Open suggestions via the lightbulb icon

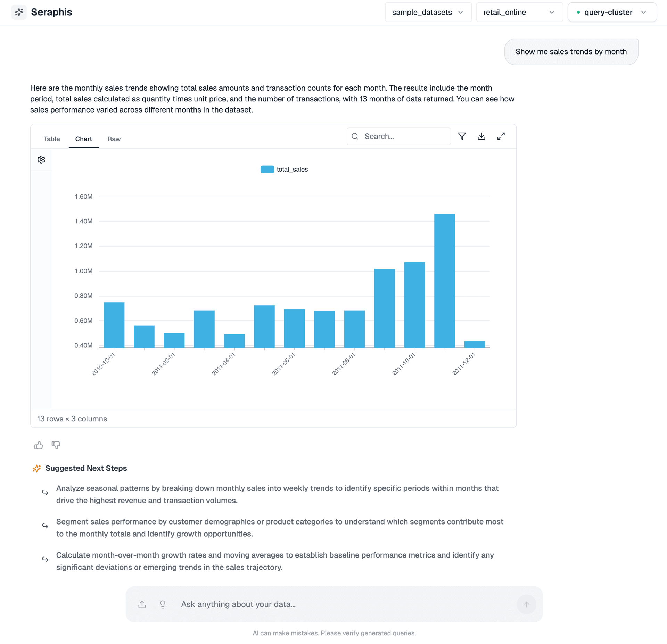click(163, 604)
